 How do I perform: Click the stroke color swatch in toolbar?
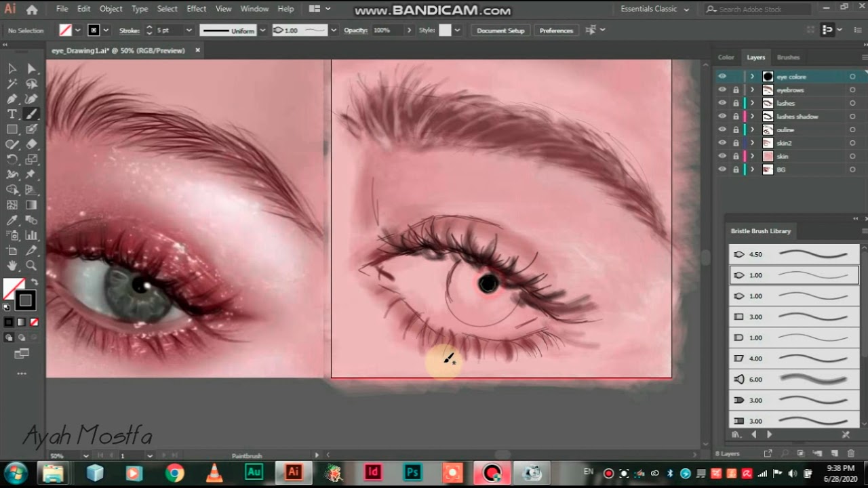(x=26, y=300)
